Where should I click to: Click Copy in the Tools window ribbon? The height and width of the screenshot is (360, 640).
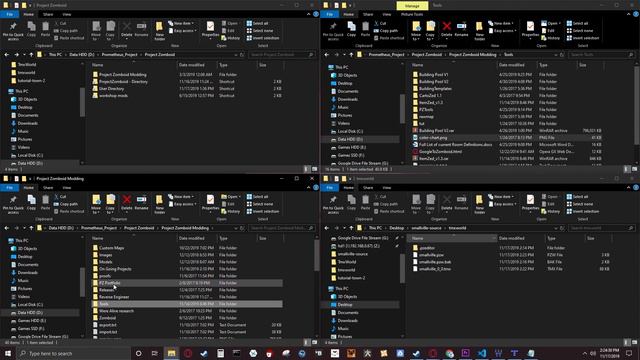pos(351,29)
